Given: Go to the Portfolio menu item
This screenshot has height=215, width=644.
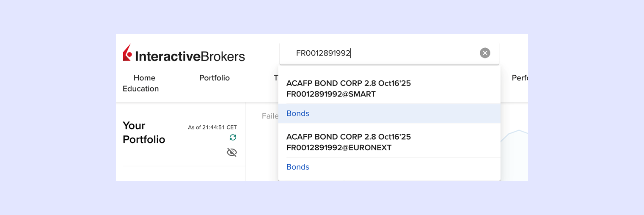Looking at the screenshot, I should (215, 78).
